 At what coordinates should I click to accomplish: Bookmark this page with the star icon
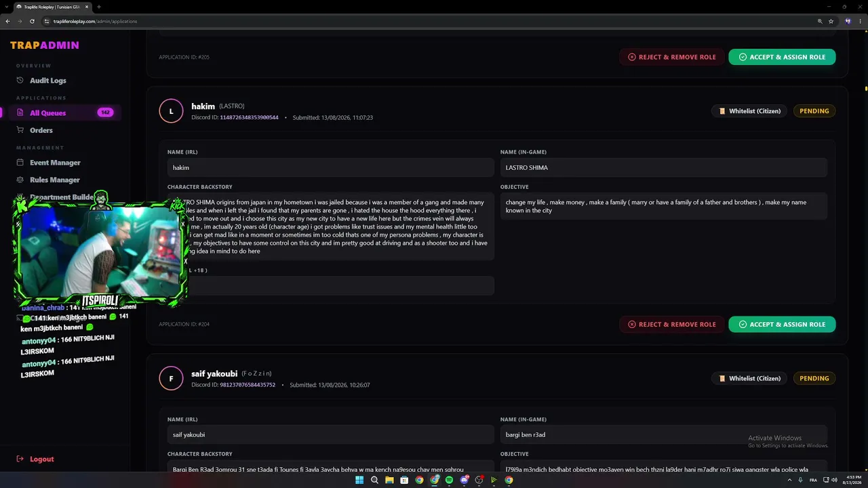tap(831, 21)
